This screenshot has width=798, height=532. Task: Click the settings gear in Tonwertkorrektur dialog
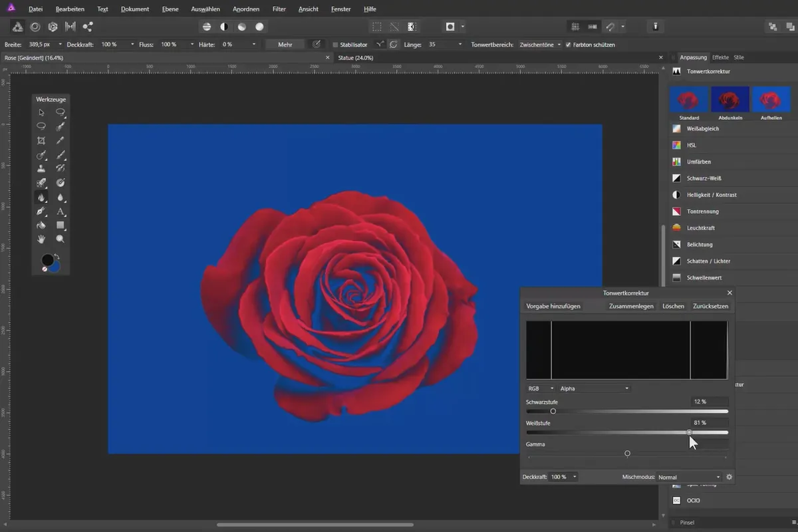729,477
